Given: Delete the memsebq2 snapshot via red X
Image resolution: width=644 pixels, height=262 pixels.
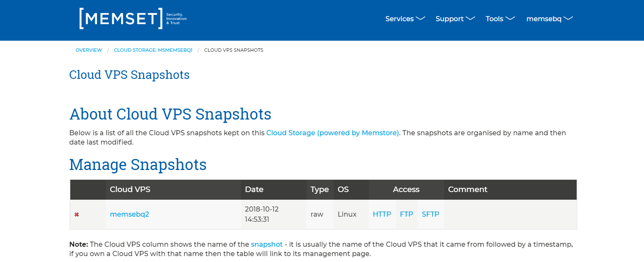Looking at the screenshot, I should [x=77, y=215].
